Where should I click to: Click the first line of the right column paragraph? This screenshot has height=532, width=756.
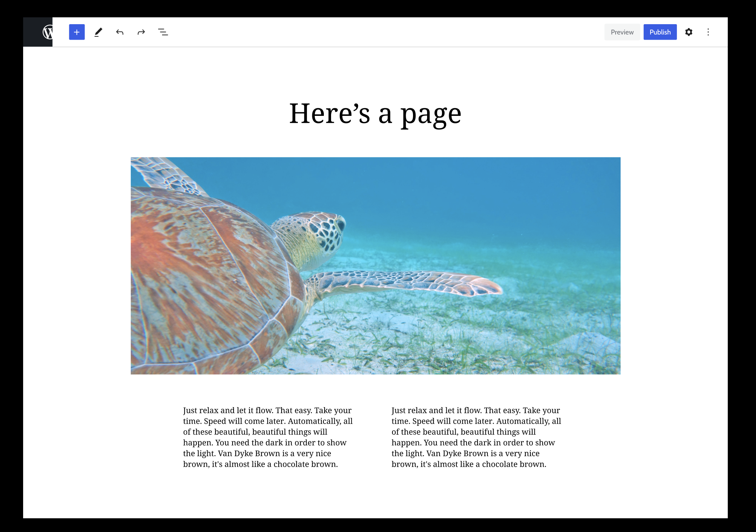pyautogui.click(x=475, y=410)
